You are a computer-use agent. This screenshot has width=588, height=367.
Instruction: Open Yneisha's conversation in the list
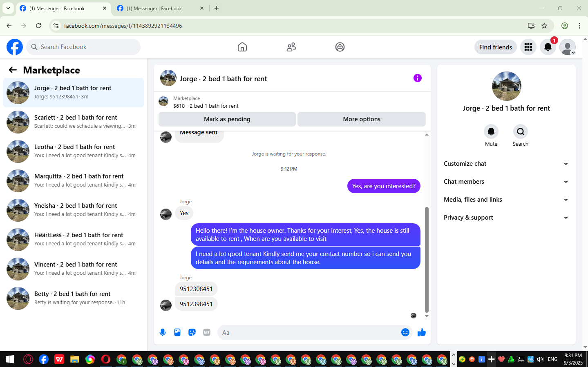74,210
